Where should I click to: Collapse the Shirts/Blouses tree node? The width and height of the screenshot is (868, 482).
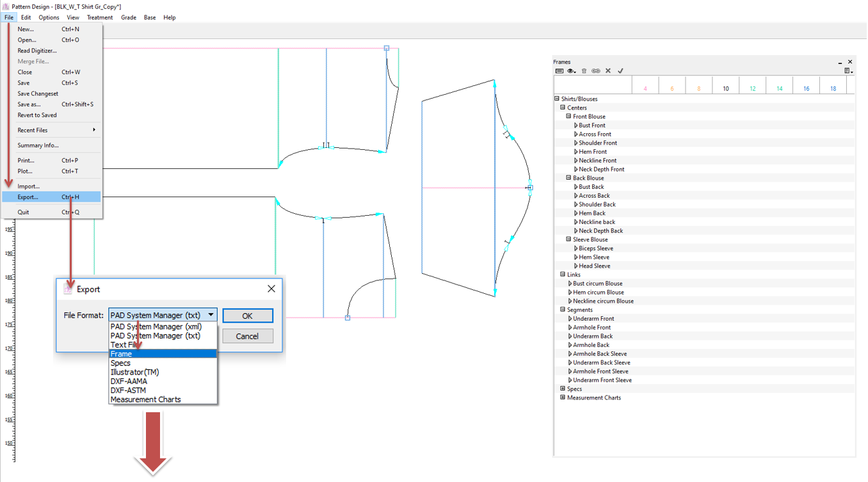pos(557,99)
